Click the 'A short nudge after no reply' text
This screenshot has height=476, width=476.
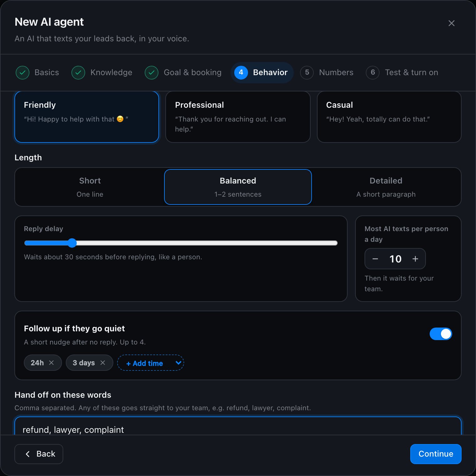coord(85,342)
